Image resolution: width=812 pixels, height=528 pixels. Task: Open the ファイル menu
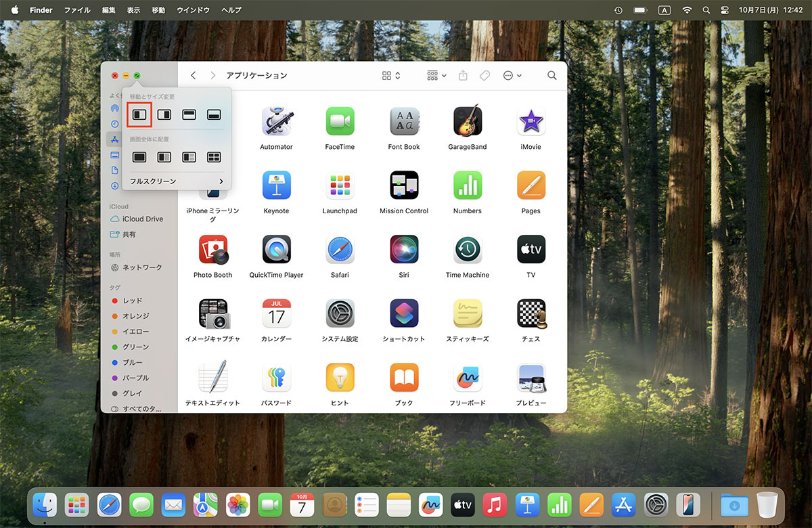click(x=77, y=10)
